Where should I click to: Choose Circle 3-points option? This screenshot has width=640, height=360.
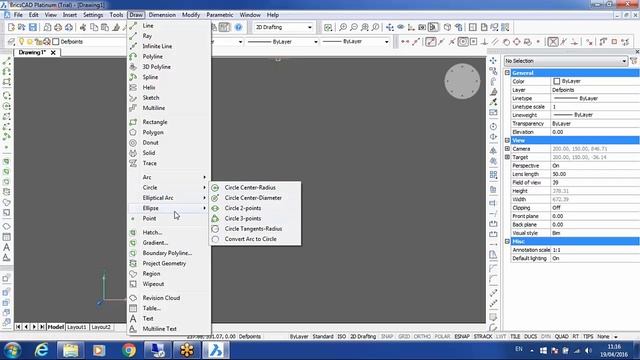(255, 218)
